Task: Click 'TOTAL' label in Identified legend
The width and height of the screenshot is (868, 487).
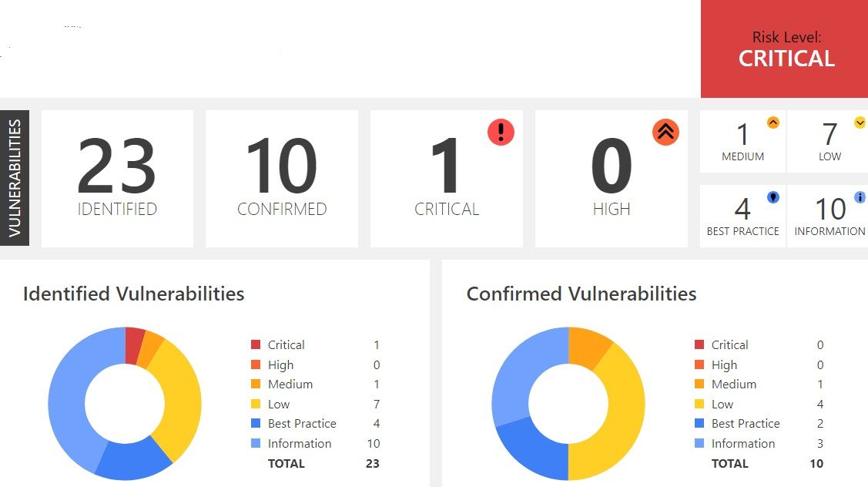Action: tap(287, 463)
